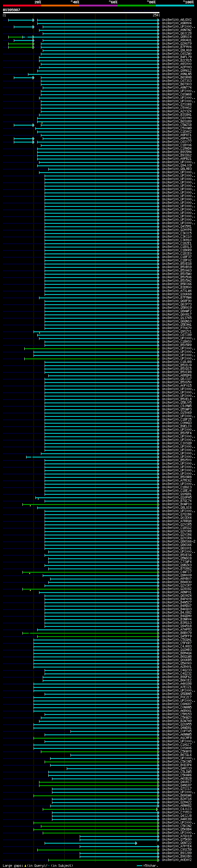This screenshot has height=868, width=197.
Task: Select hit UniRef100_C5GQA1
Action: click(176, 640)
